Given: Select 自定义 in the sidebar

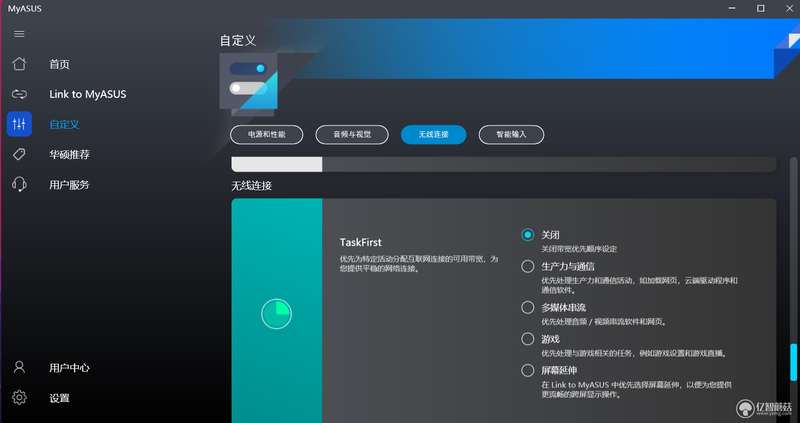Looking at the screenshot, I should pyautogui.click(x=64, y=125).
